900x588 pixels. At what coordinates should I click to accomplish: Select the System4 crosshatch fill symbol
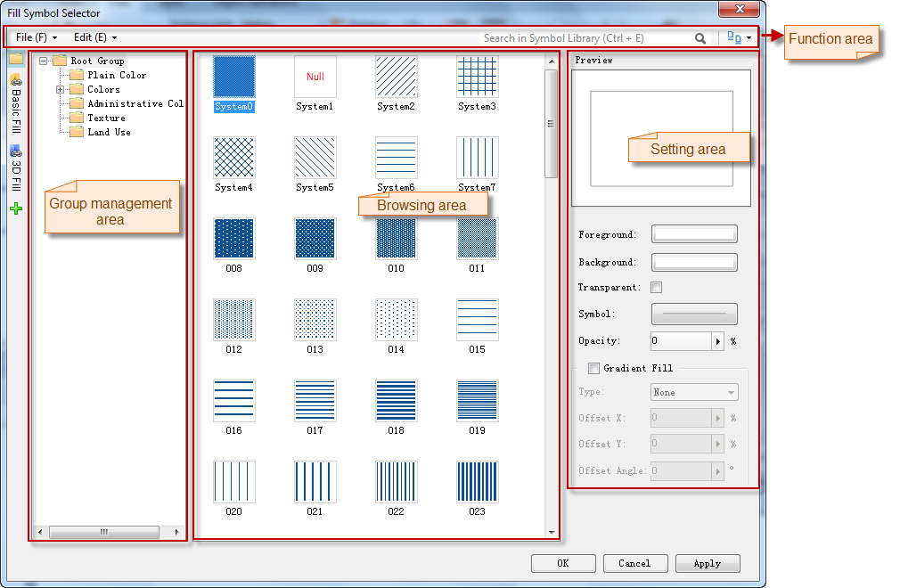(234, 158)
